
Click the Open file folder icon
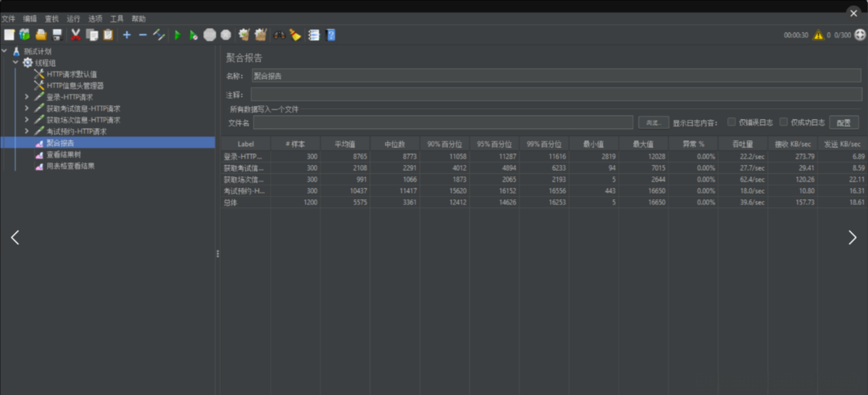coord(41,35)
